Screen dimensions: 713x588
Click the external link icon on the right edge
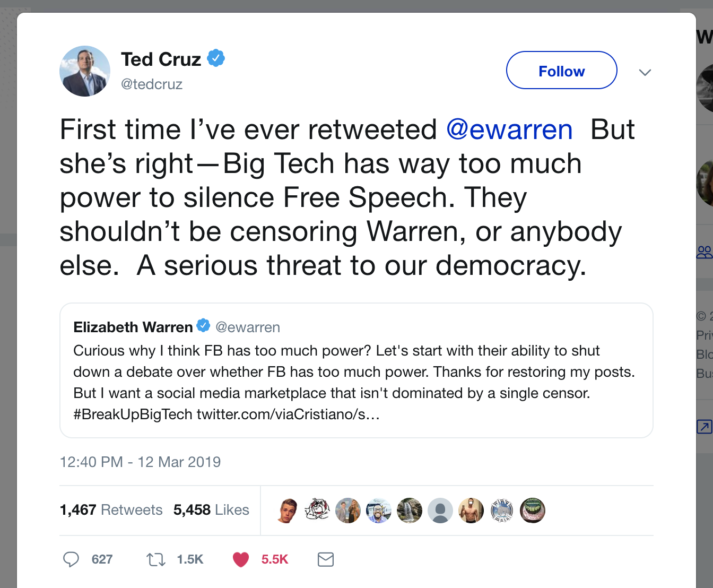(x=704, y=426)
